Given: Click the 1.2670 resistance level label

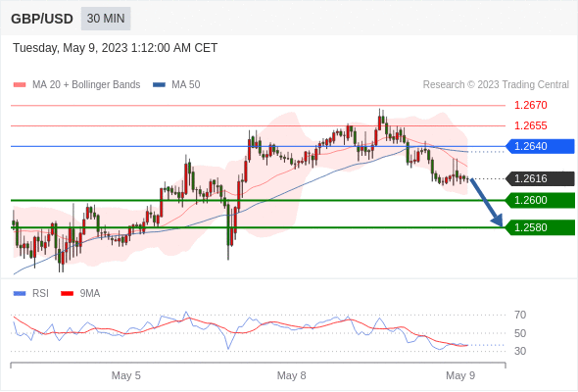Looking at the screenshot, I should [530, 106].
